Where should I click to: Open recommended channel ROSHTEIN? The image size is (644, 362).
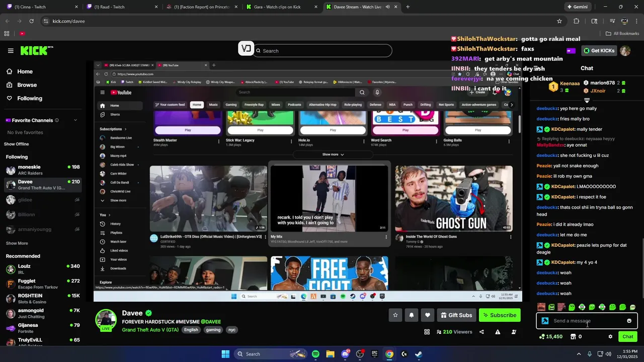(43, 299)
